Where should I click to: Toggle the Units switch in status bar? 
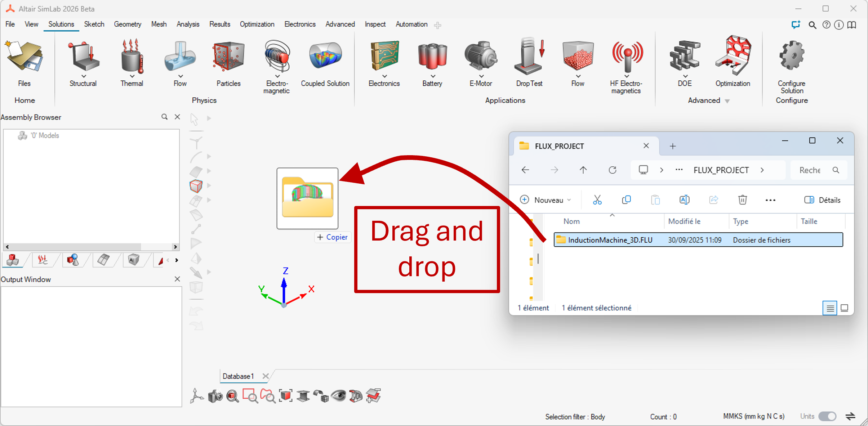[x=827, y=416]
